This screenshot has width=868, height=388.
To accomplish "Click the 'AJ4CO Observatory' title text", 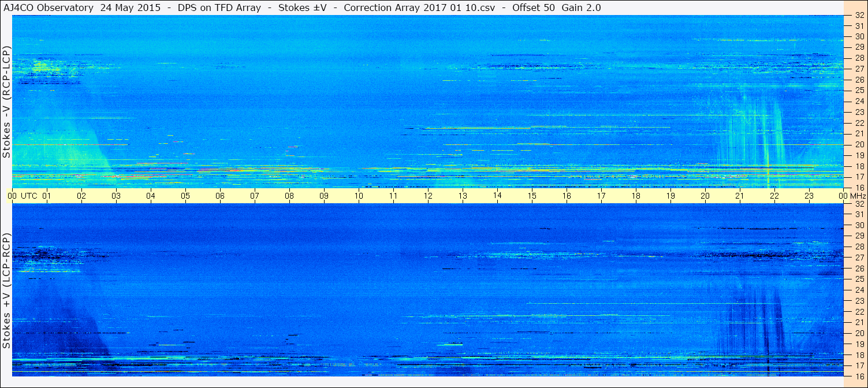I will 49,8.
